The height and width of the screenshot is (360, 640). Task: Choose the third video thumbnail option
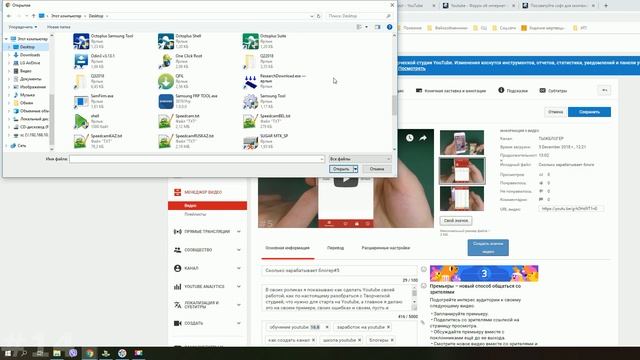click(x=462, y=198)
